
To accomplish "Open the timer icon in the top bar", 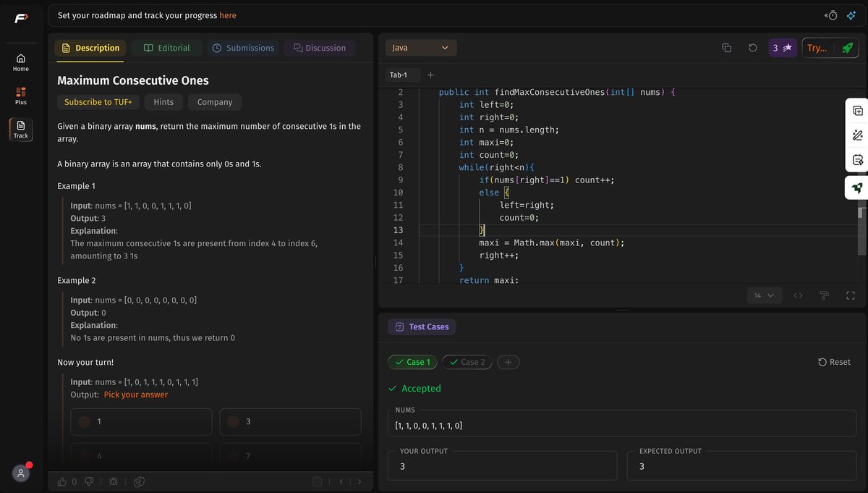I will (x=831, y=15).
